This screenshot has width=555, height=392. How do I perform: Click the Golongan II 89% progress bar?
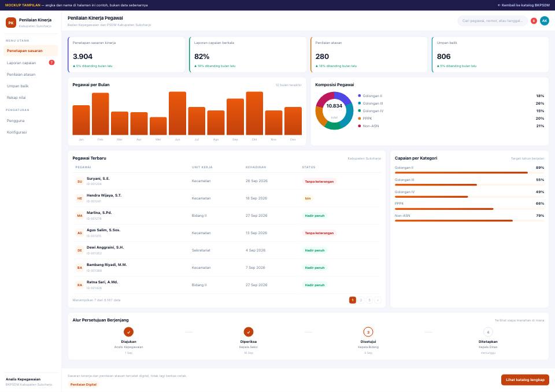pos(469,173)
